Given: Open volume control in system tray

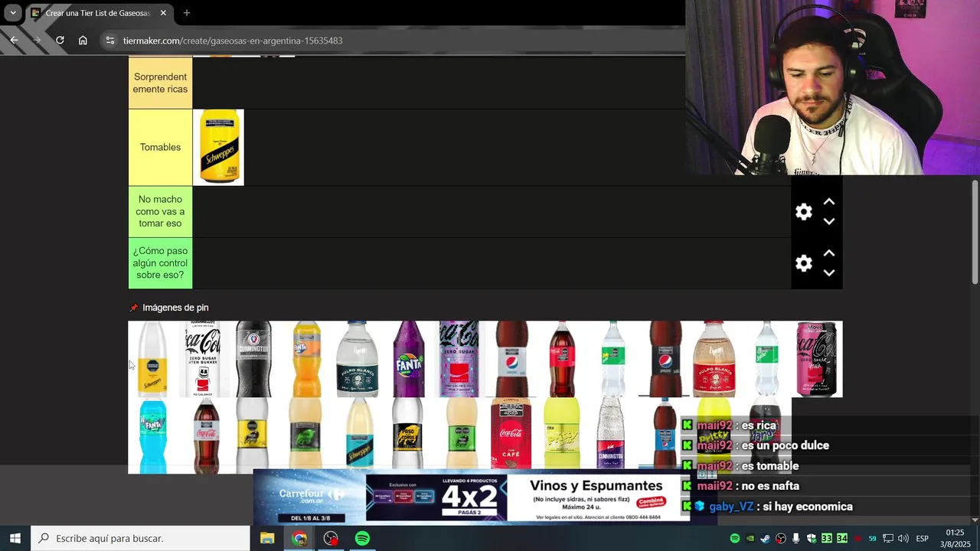Looking at the screenshot, I should (903, 539).
